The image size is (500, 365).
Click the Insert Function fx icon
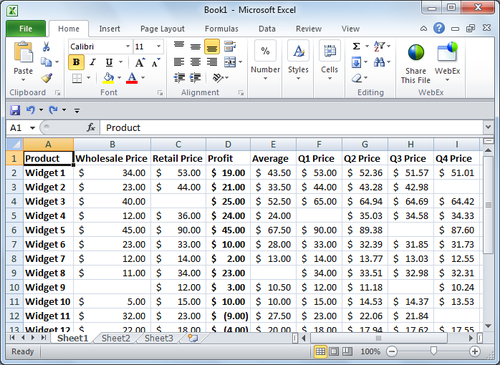click(91, 127)
